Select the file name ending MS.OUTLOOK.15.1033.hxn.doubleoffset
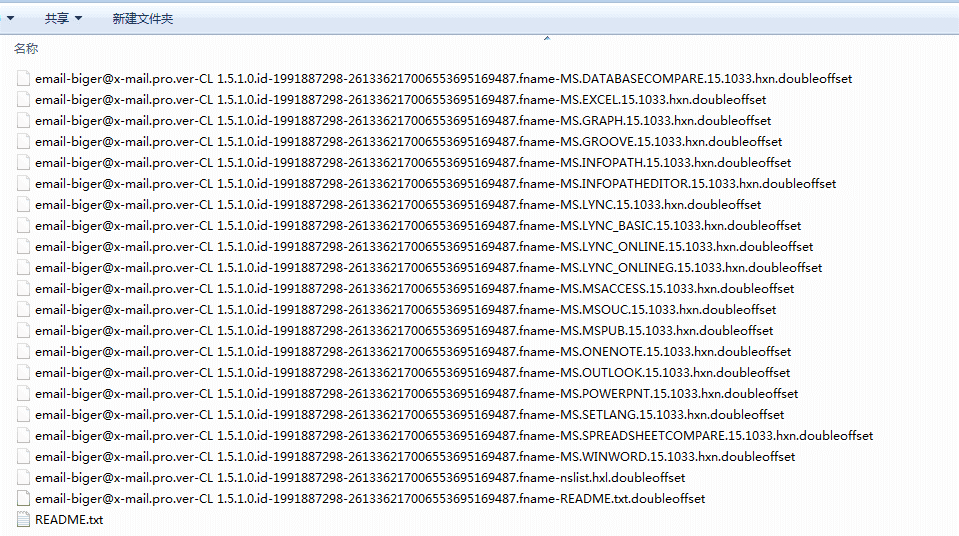The image size is (959, 536). (x=412, y=373)
